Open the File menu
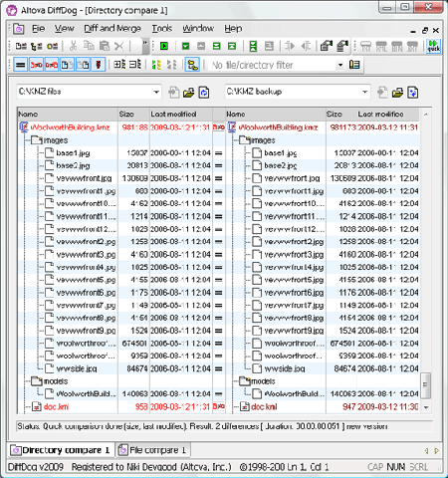Viewport: 448px width, 478px height. [38, 29]
